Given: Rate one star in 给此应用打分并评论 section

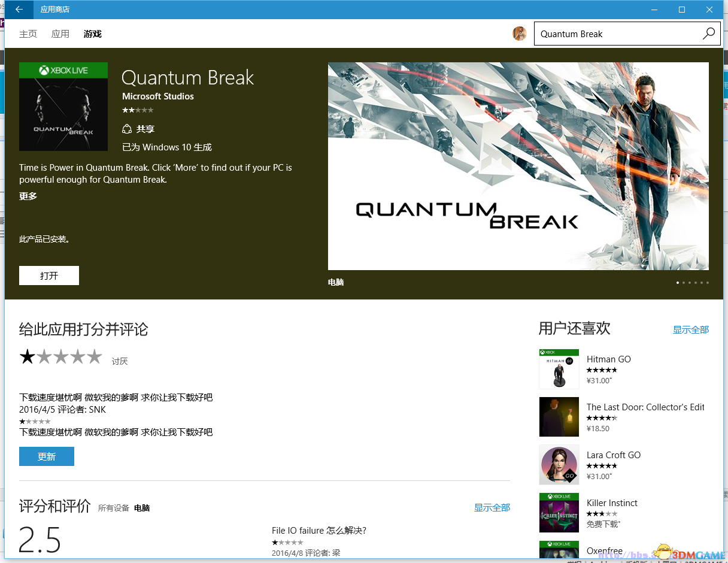Looking at the screenshot, I should [x=28, y=357].
